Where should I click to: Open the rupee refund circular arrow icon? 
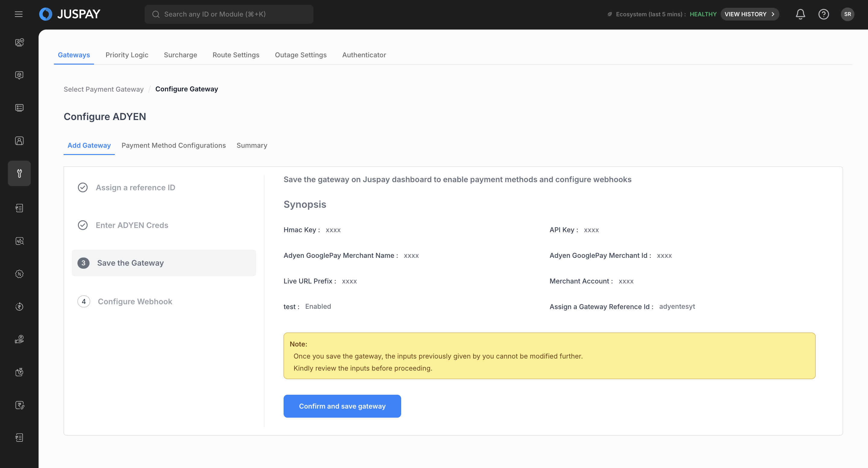19,306
